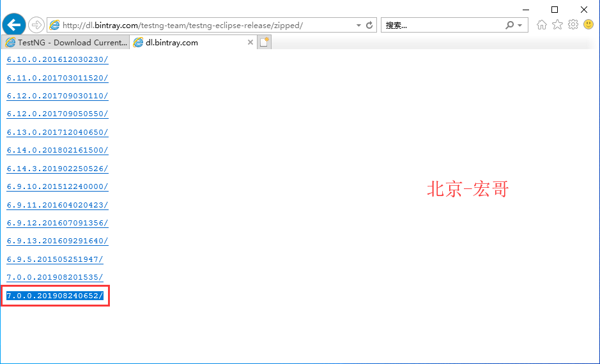600x364 pixels.
Task: Open the 6.10.0.201612030230/ link
Action: coord(58,59)
